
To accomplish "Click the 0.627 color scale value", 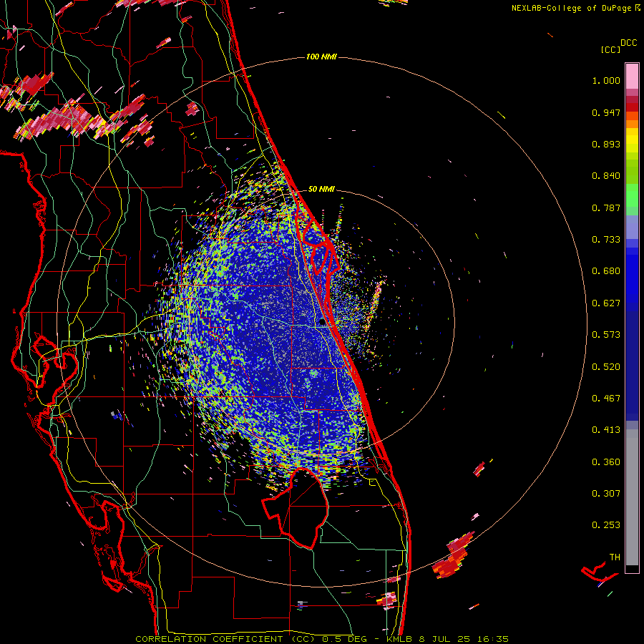I will click(x=606, y=303).
